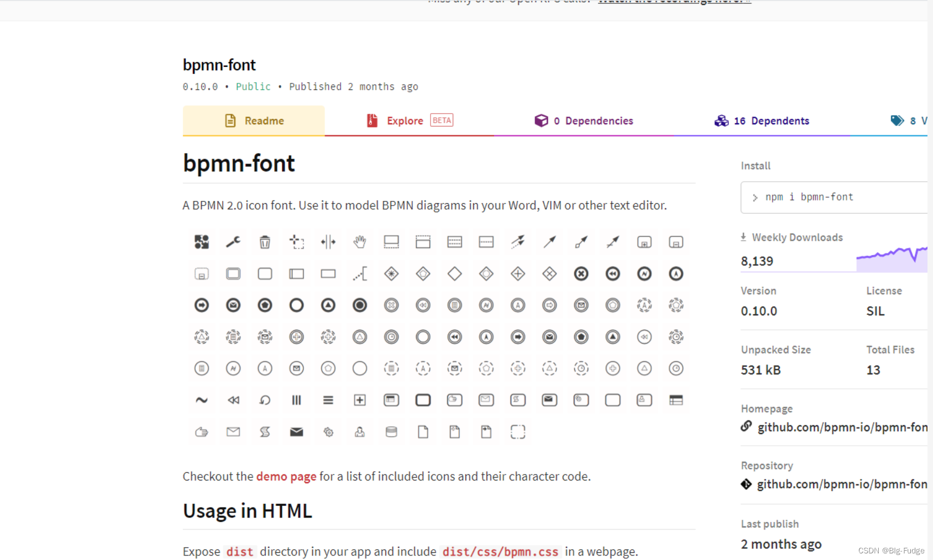
Task: Select the hand tool icon
Action: click(x=360, y=242)
